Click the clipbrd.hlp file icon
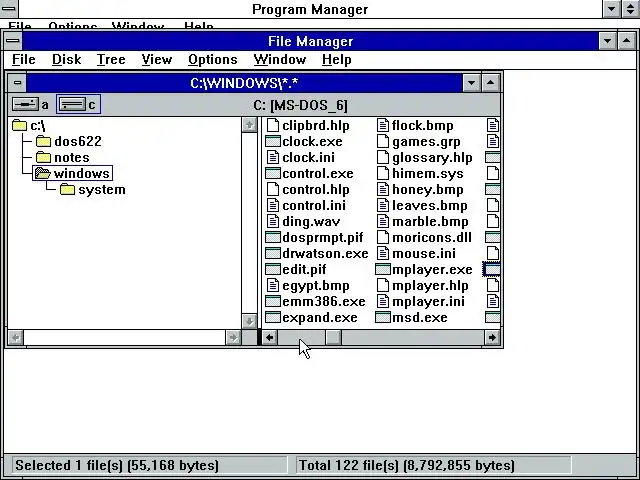This screenshot has height=480, width=640. 273,125
